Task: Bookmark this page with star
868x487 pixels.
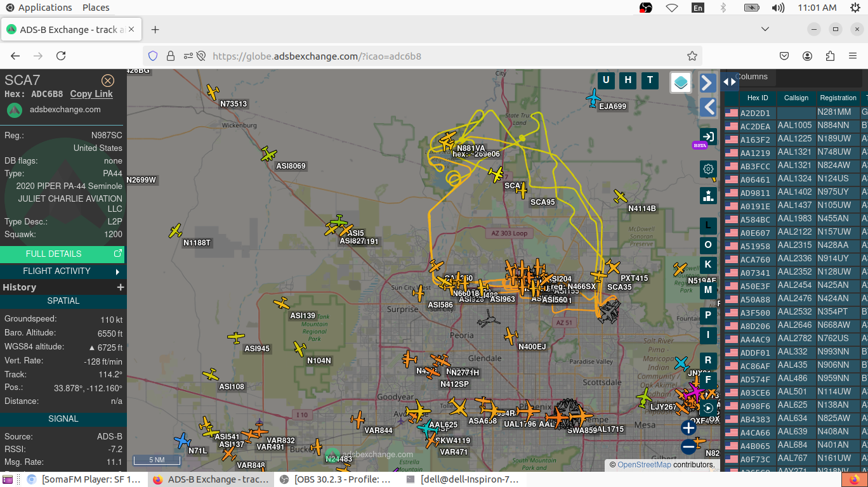Action: [692, 56]
